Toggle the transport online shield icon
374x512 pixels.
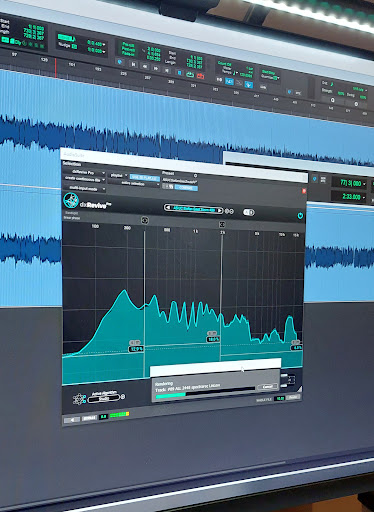point(120,62)
